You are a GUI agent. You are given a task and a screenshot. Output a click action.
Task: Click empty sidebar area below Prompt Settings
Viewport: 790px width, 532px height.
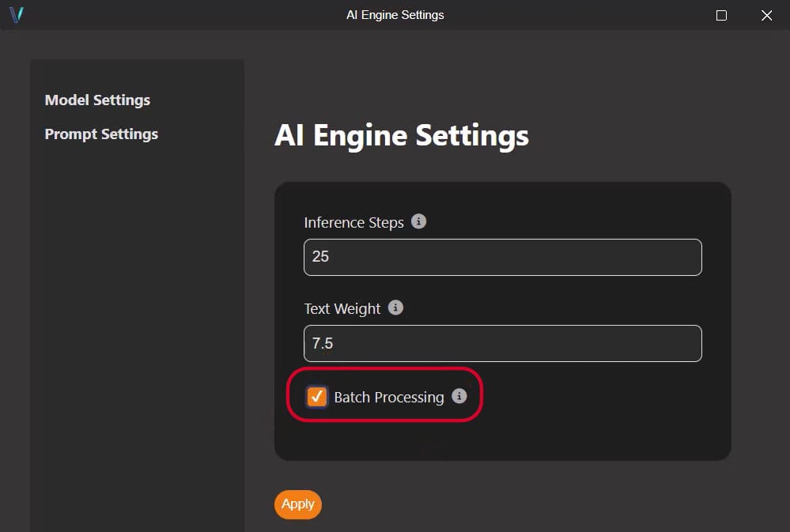pos(136,316)
